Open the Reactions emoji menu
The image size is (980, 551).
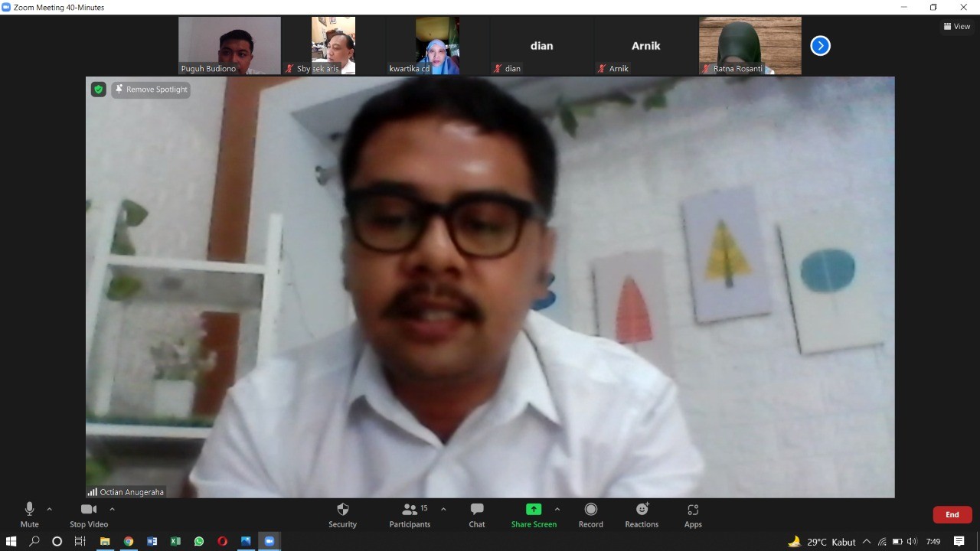click(x=642, y=515)
